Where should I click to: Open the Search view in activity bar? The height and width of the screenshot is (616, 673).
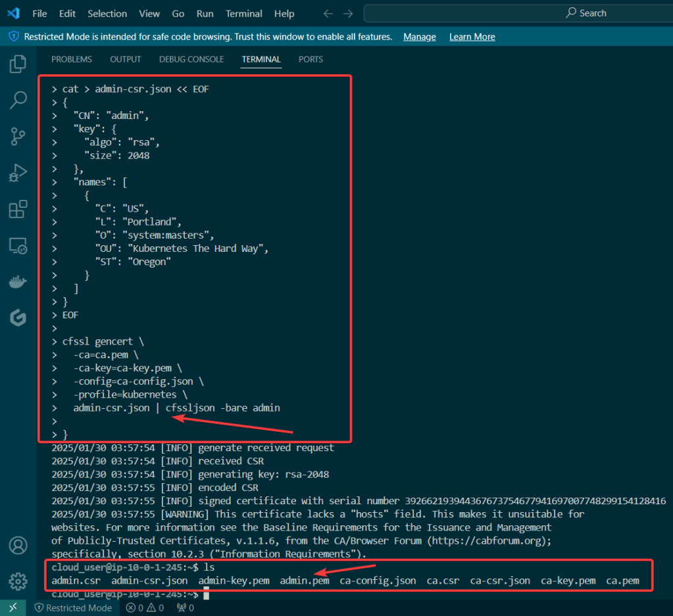(x=18, y=101)
